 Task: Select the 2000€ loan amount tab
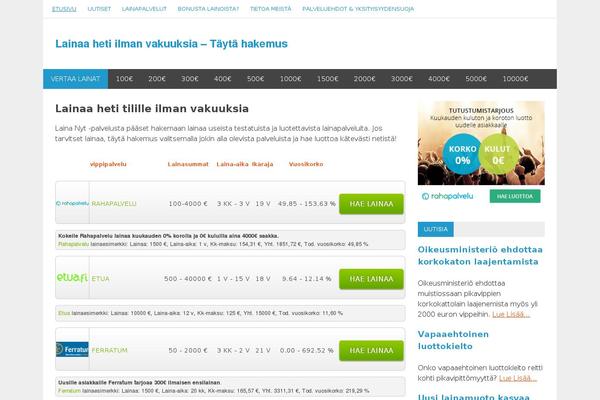click(365, 79)
